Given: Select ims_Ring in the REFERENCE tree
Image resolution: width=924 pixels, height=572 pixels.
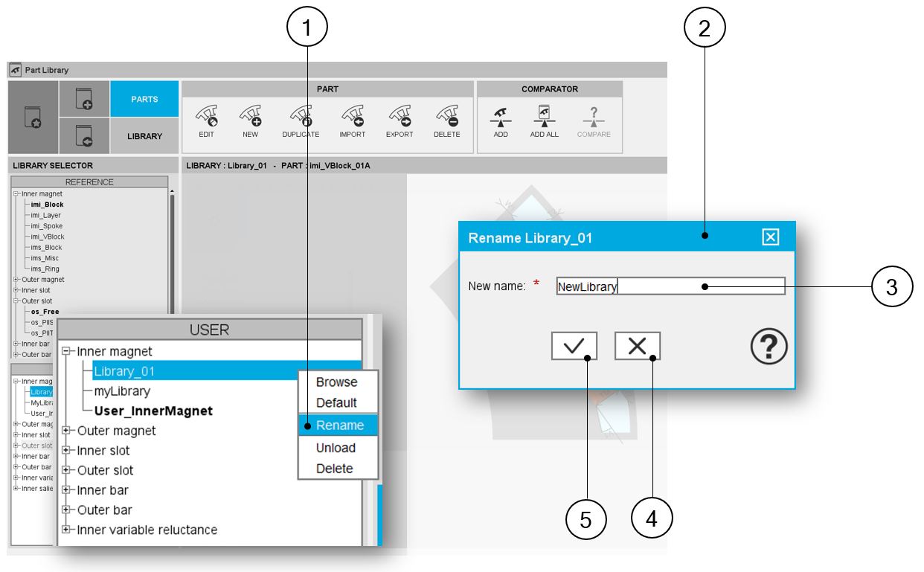Looking at the screenshot, I should click(45, 269).
